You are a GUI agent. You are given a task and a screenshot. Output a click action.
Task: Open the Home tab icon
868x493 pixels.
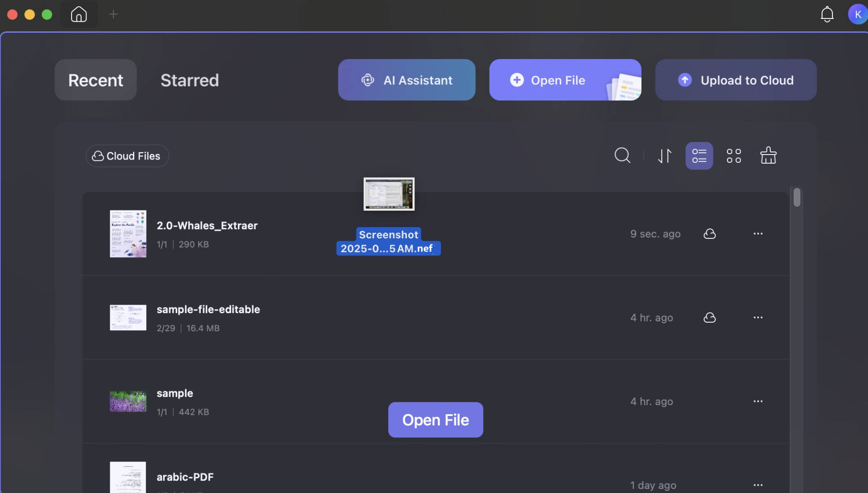[79, 14]
